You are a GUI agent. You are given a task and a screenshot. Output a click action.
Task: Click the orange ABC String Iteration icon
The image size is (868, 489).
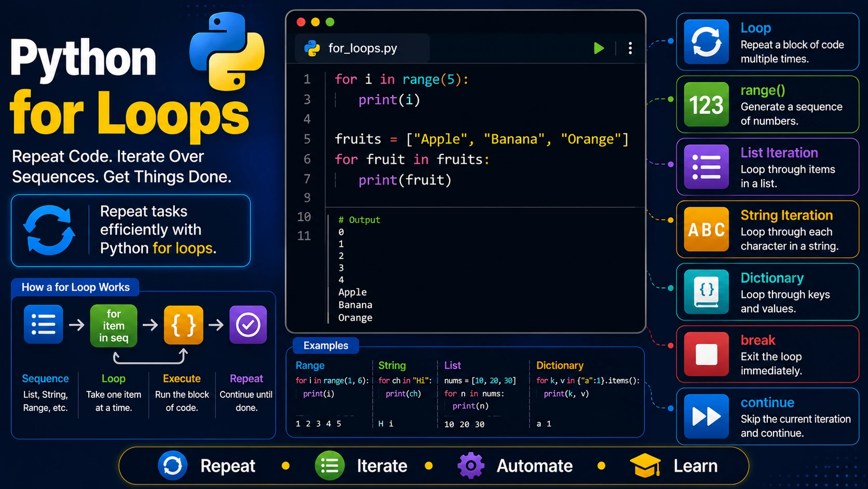[706, 229]
